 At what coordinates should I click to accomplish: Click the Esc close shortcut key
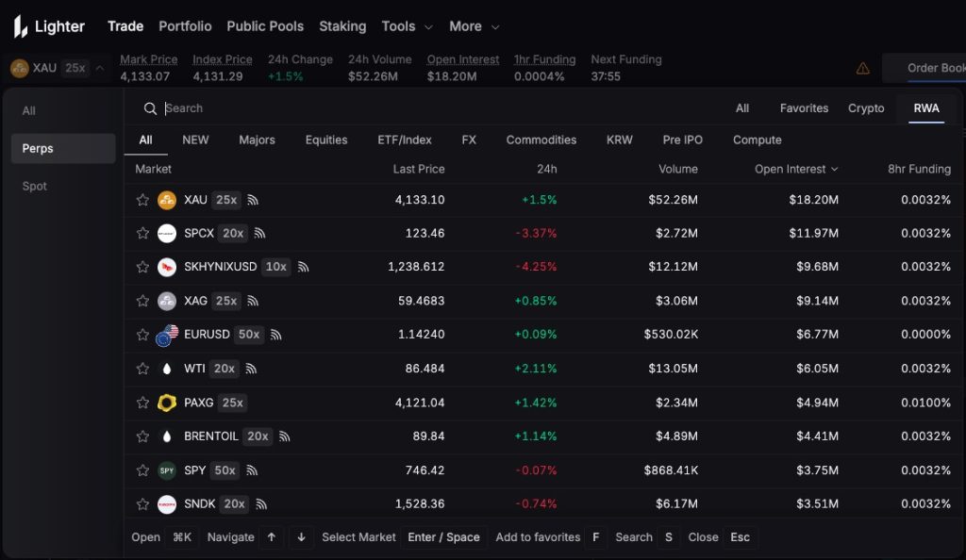point(740,537)
